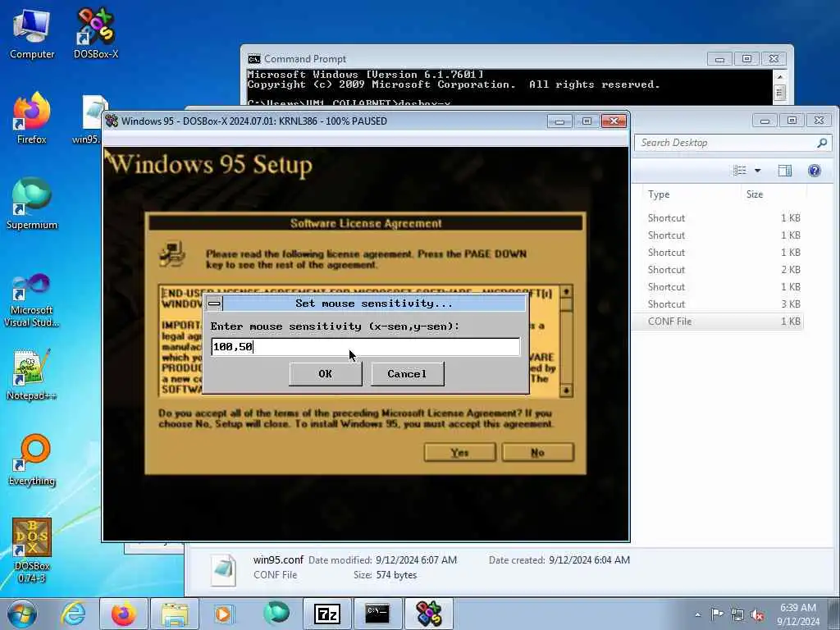Screen dimensions: 840x630
Task: Click Yes to accept license agreement
Action: [x=459, y=453]
